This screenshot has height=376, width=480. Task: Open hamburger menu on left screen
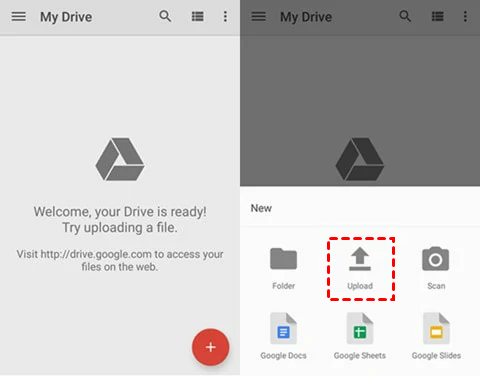click(19, 16)
